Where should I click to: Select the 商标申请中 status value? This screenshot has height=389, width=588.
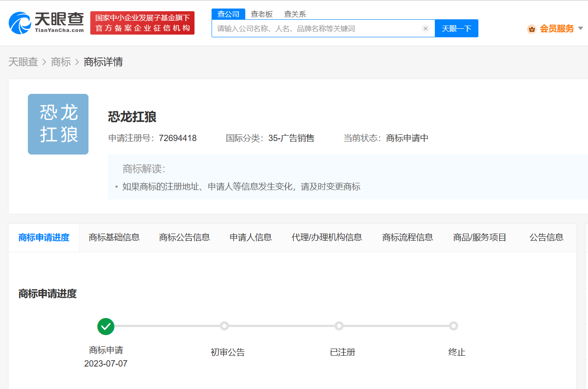407,138
